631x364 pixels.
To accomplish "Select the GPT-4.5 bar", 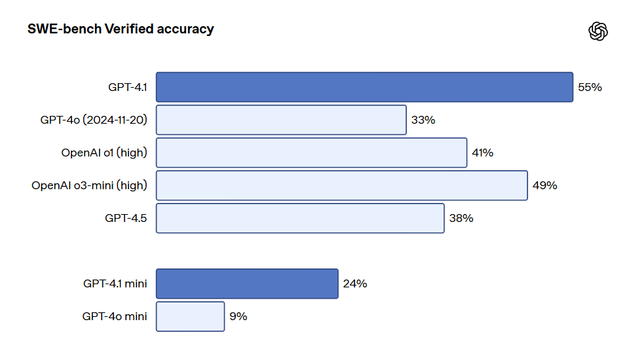I will (300, 218).
